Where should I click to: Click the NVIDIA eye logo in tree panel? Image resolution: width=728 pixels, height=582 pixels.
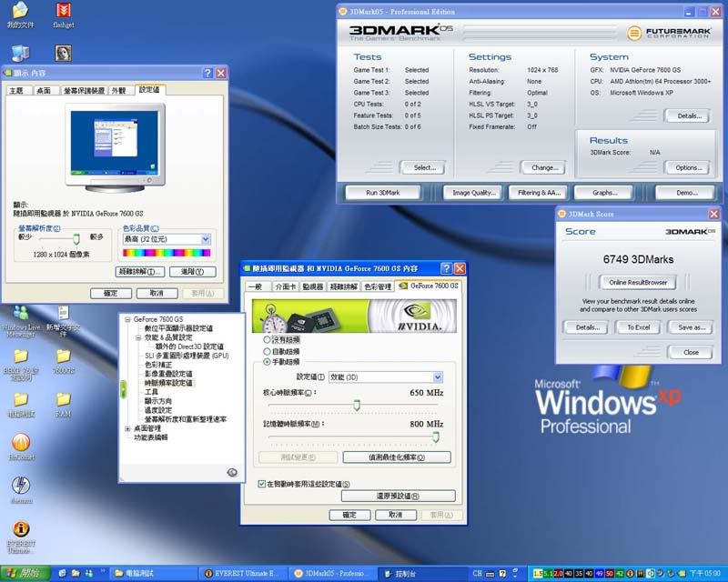(x=232, y=472)
